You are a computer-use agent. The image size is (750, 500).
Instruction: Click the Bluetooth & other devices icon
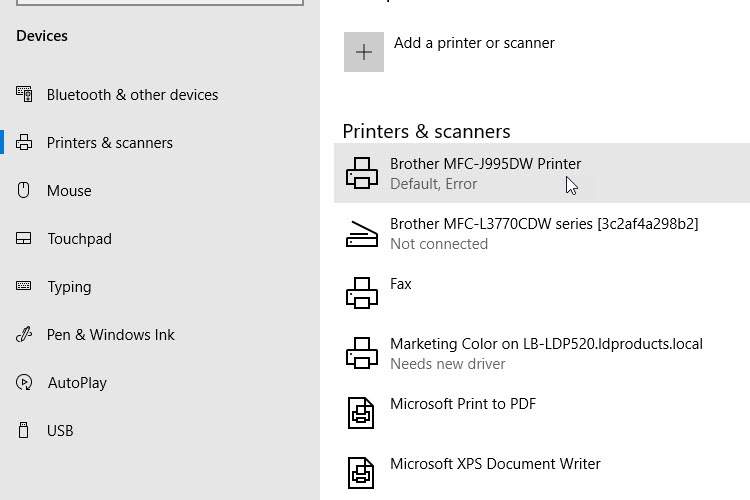25,94
